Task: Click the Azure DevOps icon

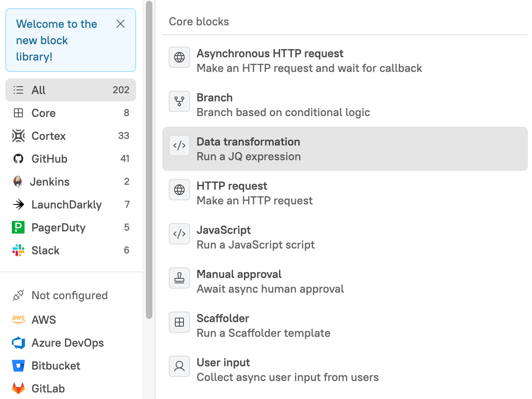Action: tap(18, 343)
